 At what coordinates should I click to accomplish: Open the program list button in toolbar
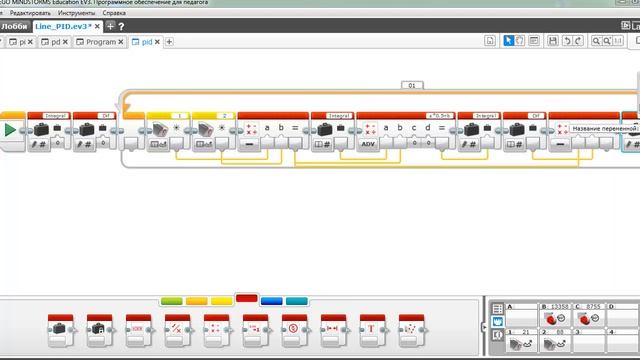(489, 40)
